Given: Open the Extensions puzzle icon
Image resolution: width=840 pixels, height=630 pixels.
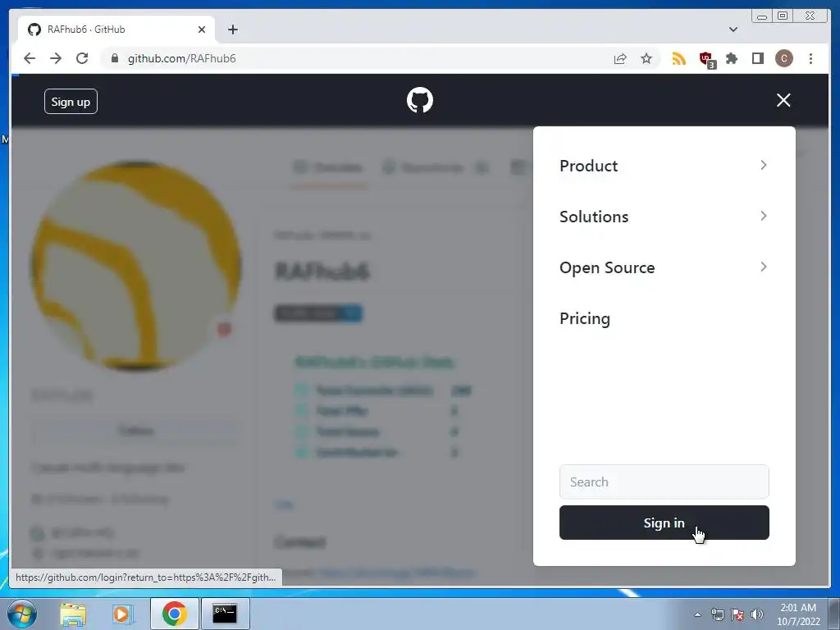Looking at the screenshot, I should tap(731, 58).
